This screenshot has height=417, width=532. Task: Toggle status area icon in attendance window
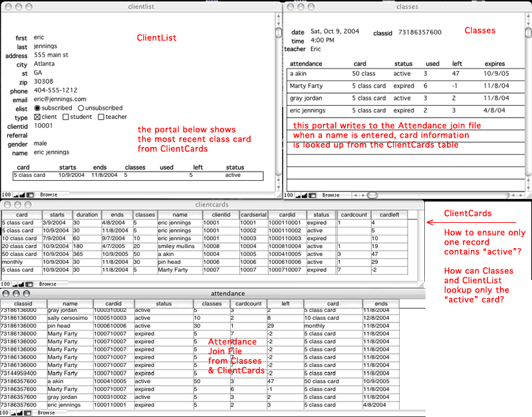(28, 413)
